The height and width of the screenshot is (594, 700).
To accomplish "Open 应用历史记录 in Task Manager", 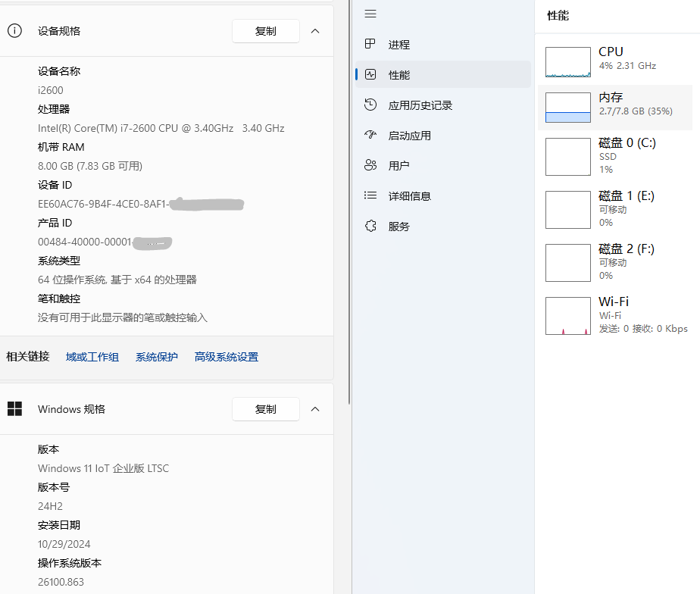I will pos(443,105).
